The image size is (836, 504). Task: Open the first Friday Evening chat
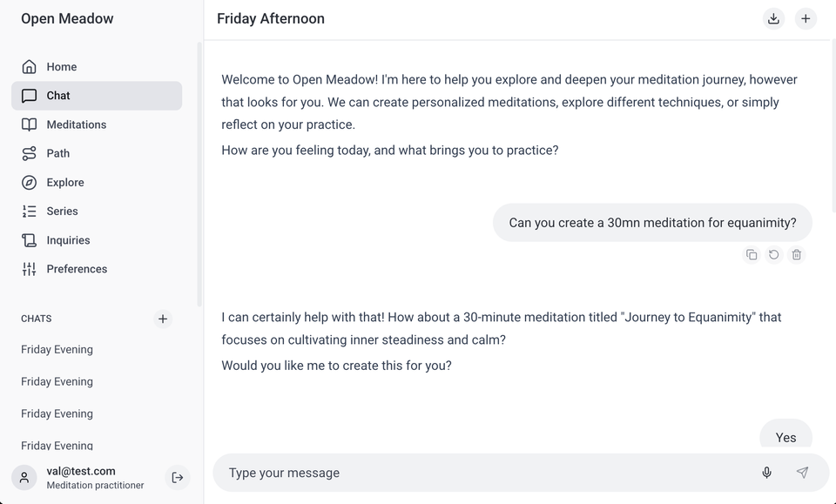pyautogui.click(x=57, y=350)
